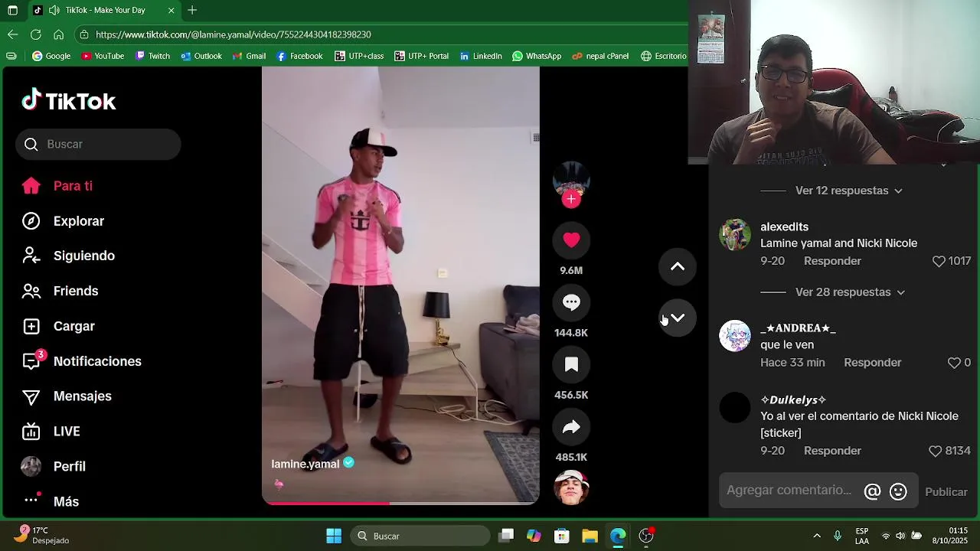
Task: Share the video using arrow icon
Action: [571, 427]
